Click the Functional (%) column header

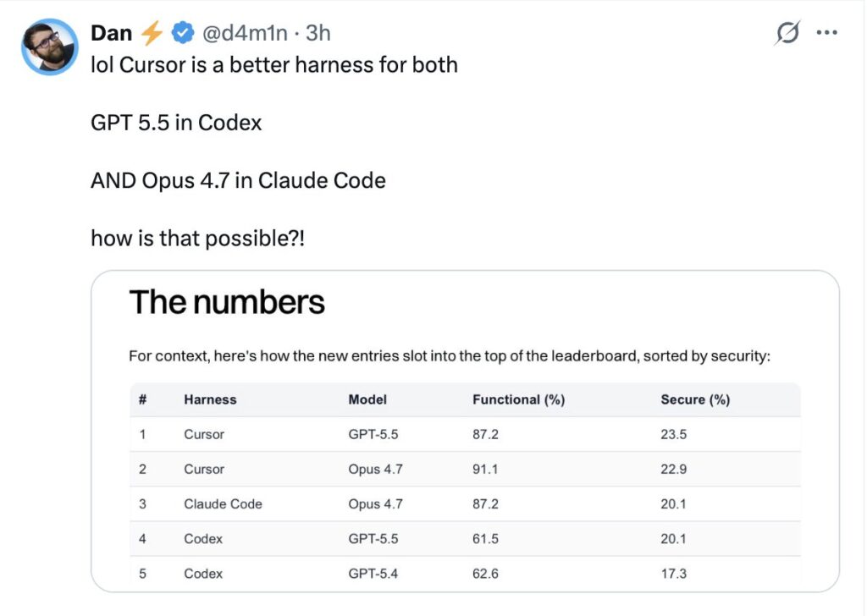click(518, 399)
